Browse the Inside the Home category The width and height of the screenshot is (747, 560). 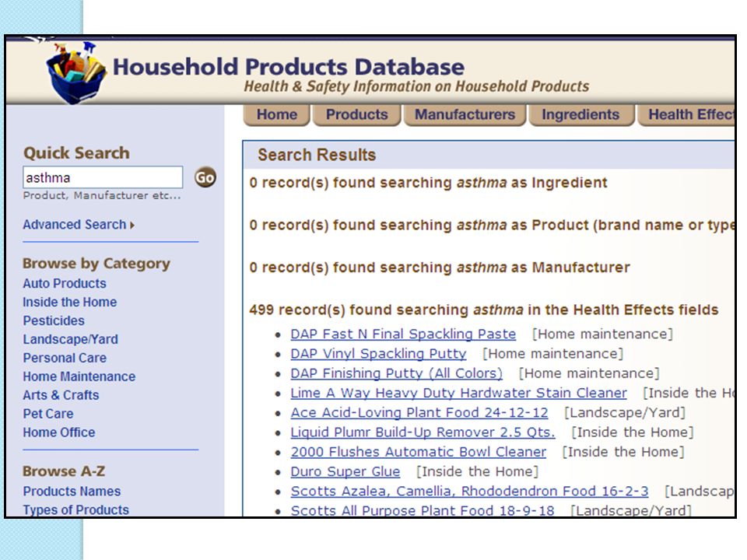point(69,302)
